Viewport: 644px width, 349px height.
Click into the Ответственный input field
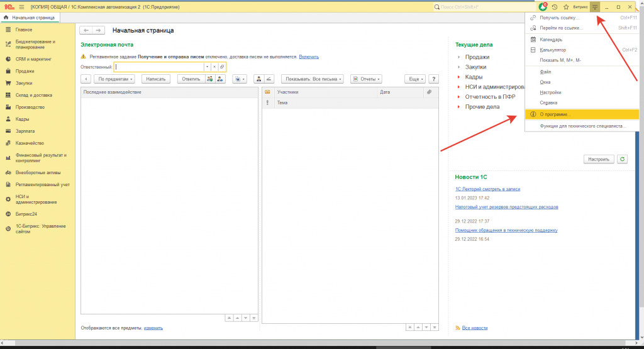pos(159,67)
